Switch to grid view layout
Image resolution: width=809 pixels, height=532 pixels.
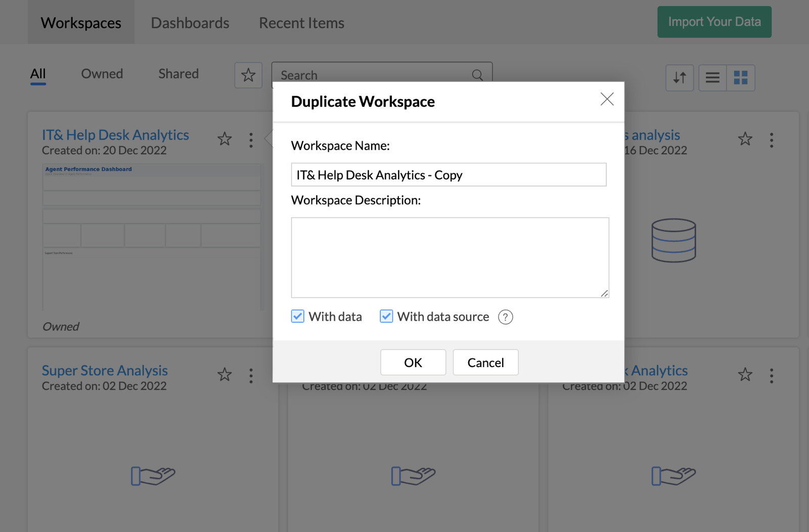coord(740,78)
